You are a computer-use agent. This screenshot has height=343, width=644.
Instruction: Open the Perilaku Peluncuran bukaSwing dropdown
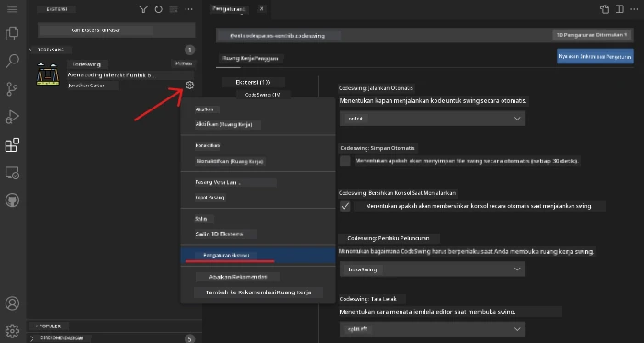coord(433,269)
